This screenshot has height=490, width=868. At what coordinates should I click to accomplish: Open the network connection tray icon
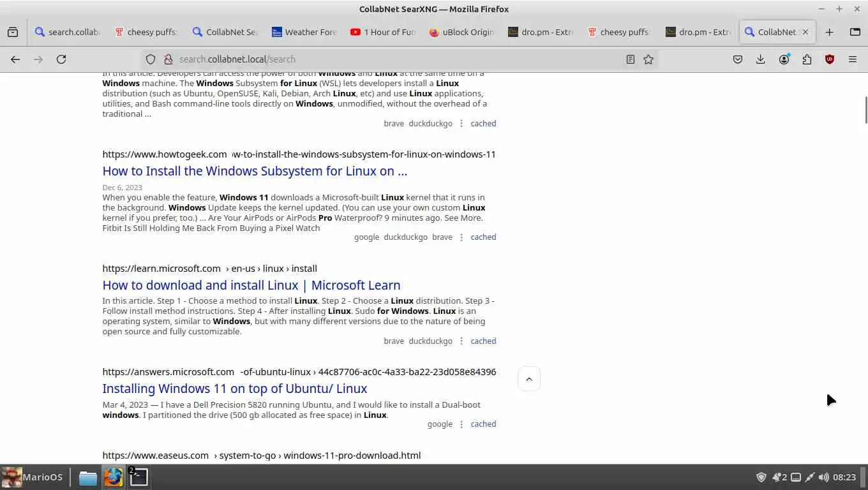point(810,477)
